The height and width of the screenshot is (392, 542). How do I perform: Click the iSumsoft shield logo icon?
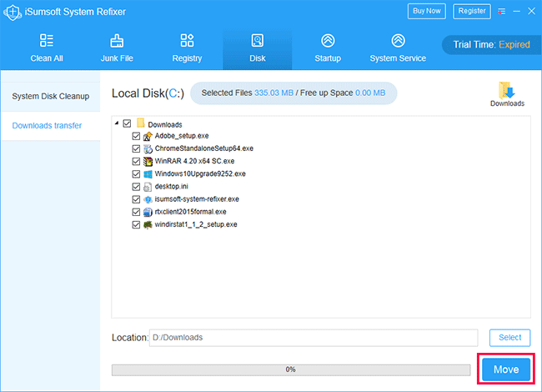click(x=13, y=13)
